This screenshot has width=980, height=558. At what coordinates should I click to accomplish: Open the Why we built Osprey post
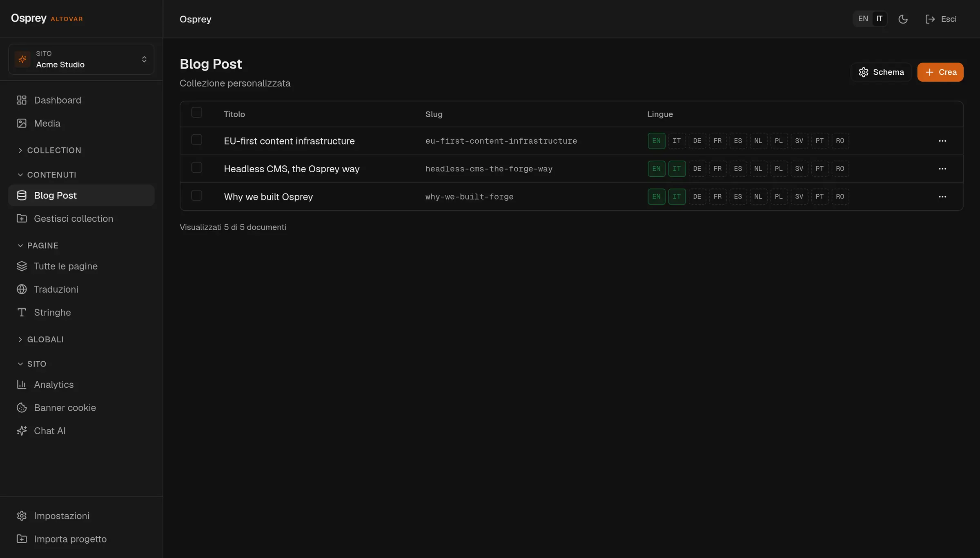(x=268, y=197)
